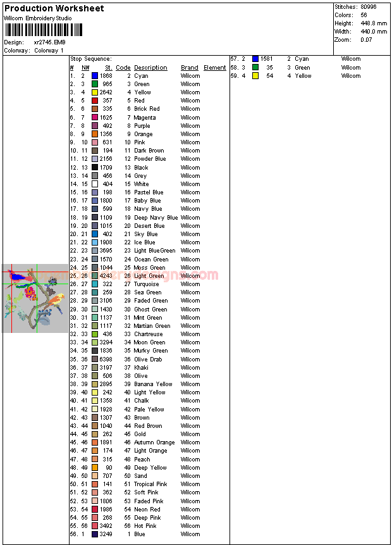Click the Red color swatch in row 4

(95, 101)
